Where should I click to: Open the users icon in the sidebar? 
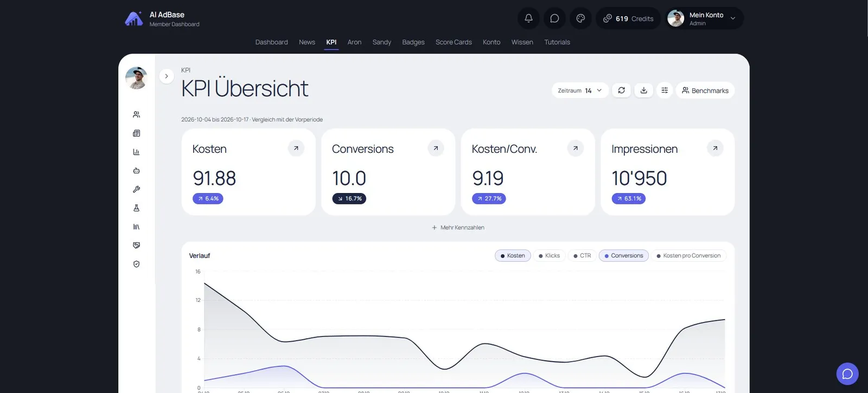[x=136, y=114]
